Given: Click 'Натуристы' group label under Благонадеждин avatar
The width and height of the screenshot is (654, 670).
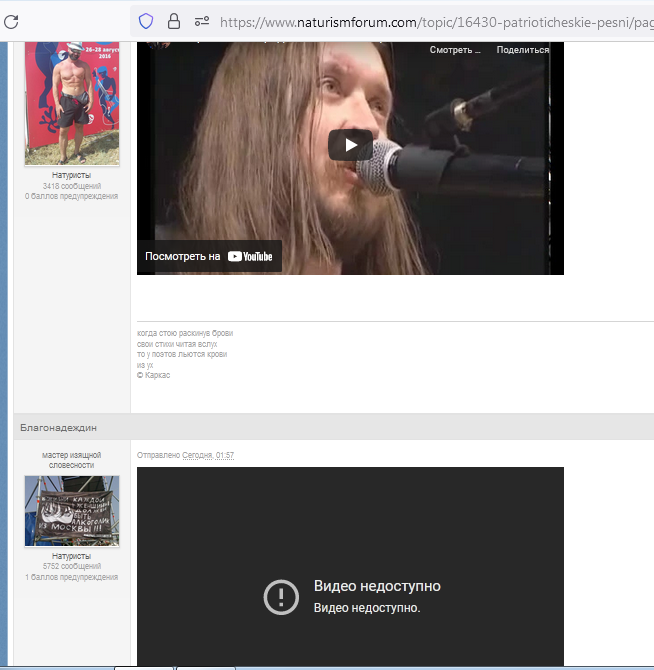Looking at the screenshot, I should click(x=71, y=556).
